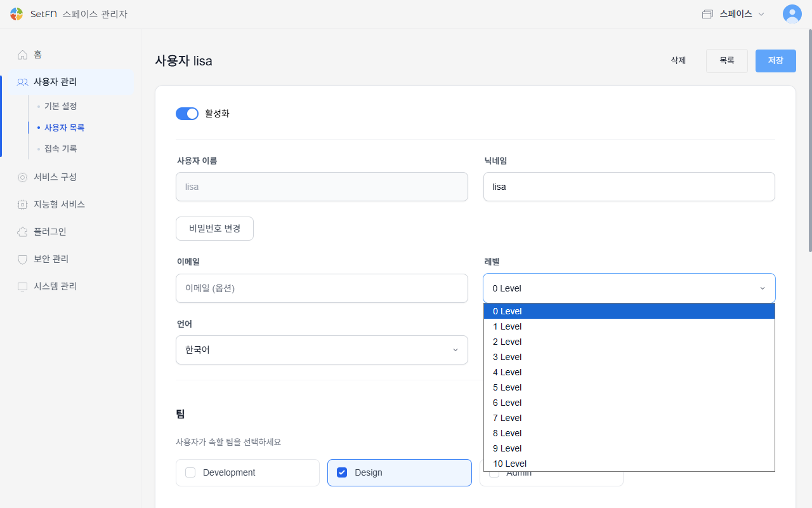Click the plugin puzzle icon
Viewport: 812px width, 508px height.
pos(23,232)
